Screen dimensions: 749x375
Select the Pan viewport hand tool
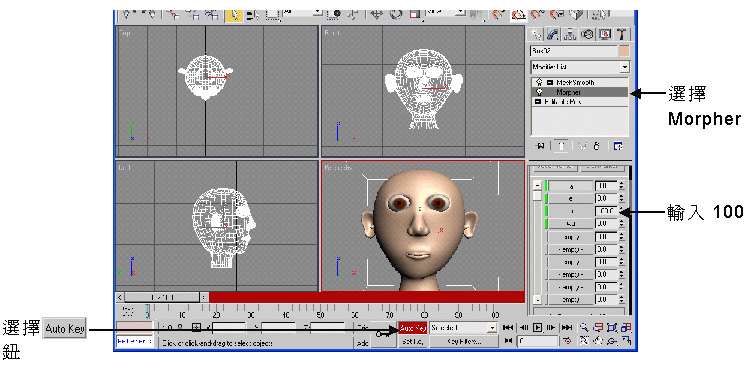(598, 341)
